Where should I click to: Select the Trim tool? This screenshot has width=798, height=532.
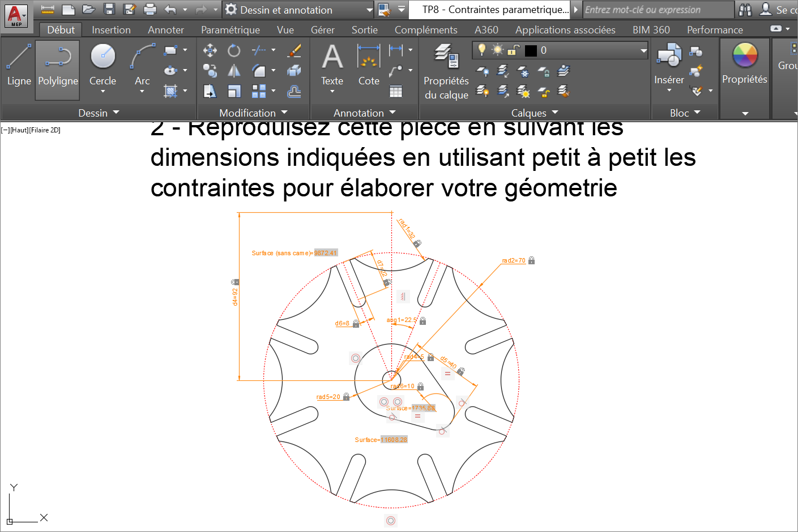259,50
